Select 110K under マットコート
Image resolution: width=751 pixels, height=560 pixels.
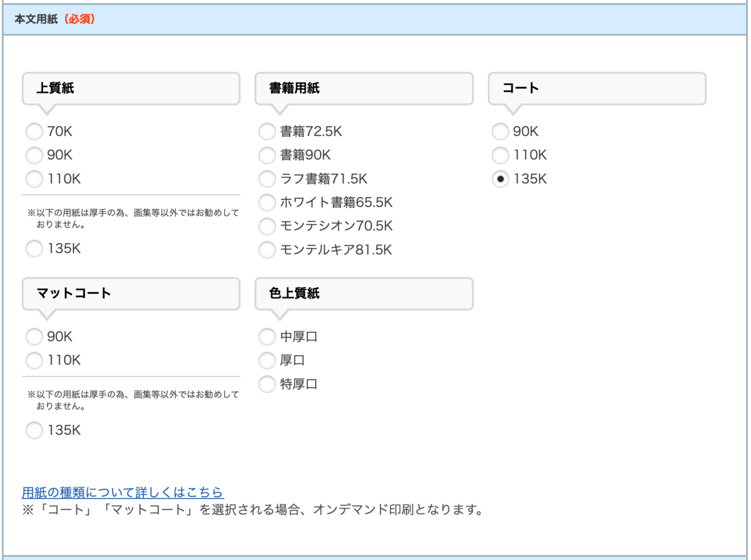[34, 360]
